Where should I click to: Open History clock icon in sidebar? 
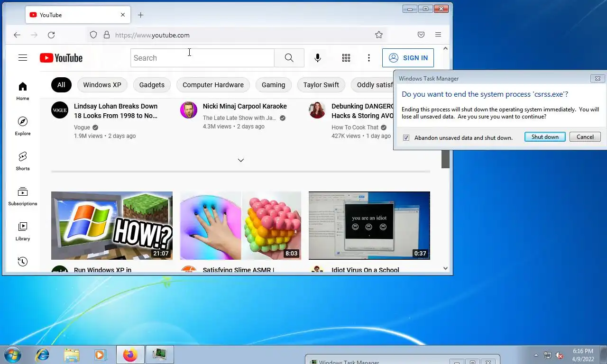pos(23,262)
